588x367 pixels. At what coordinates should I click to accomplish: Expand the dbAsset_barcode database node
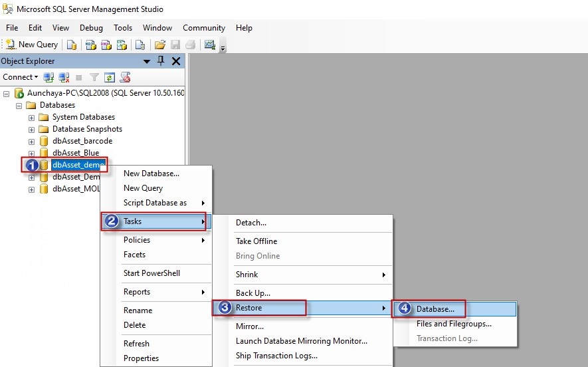pos(31,142)
